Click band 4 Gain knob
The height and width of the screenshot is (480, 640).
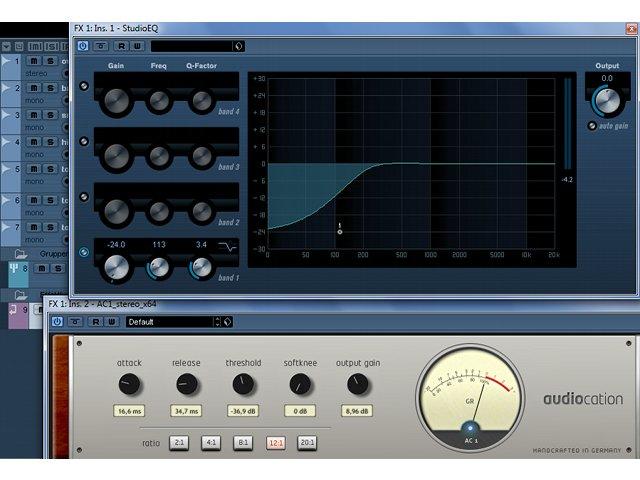(x=116, y=101)
